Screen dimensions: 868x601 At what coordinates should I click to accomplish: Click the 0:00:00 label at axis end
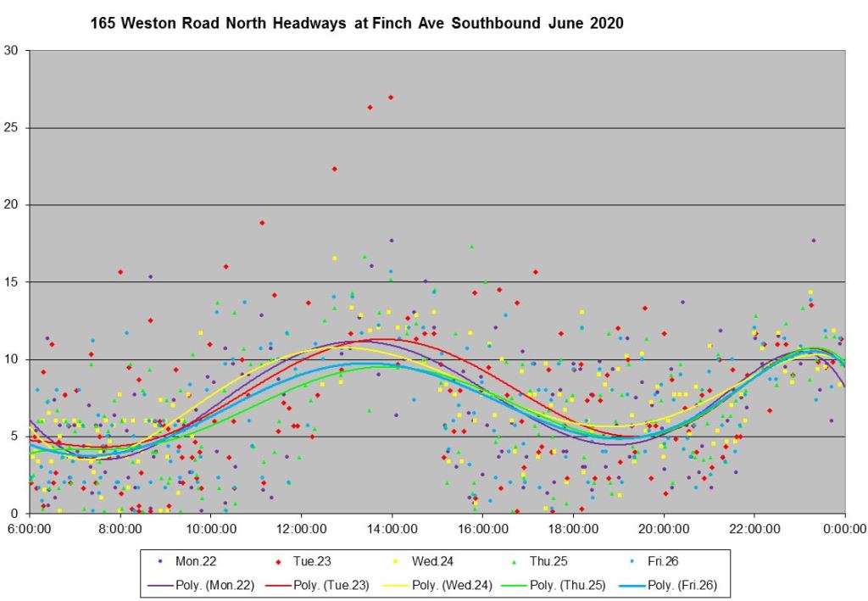click(844, 526)
